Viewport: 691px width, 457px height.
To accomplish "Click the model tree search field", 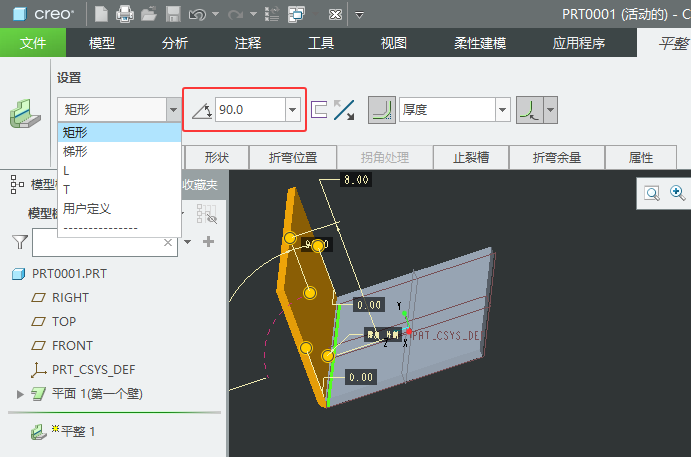I will pos(105,242).
